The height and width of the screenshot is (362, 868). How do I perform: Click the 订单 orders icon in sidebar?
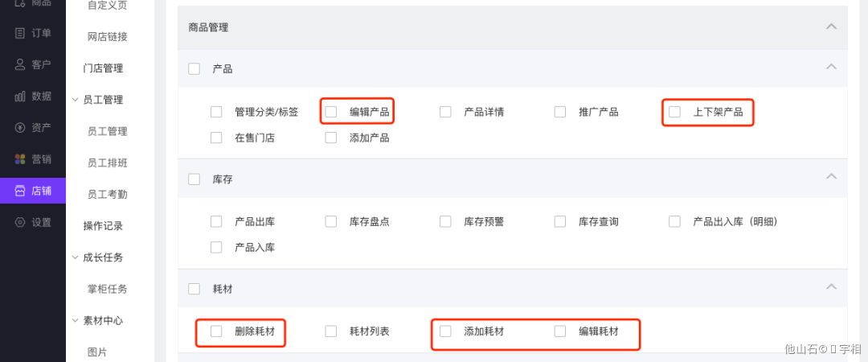pos(20,33)
